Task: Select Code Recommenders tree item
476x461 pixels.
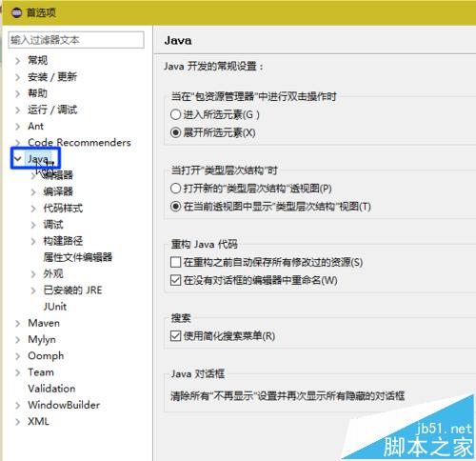Action: point(79,142)
